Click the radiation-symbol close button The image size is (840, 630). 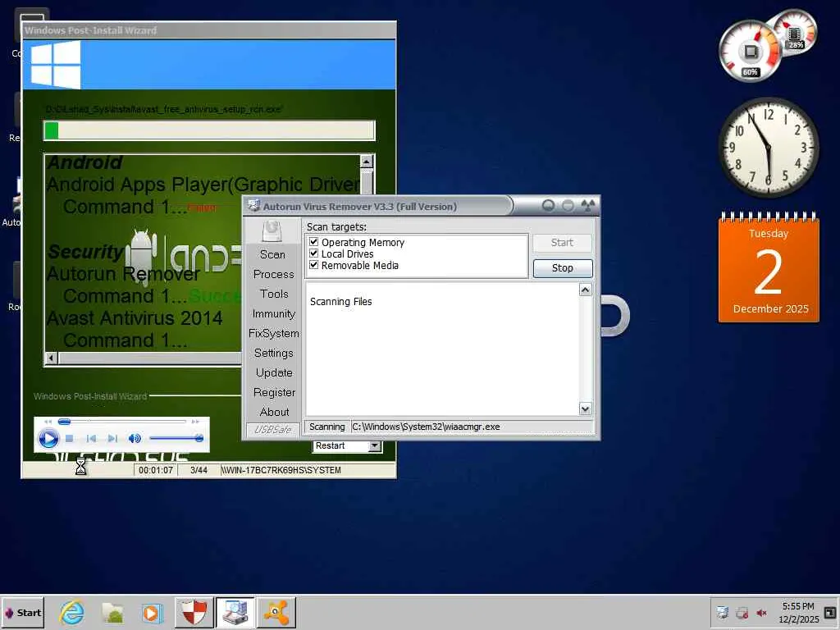point(588,206)
